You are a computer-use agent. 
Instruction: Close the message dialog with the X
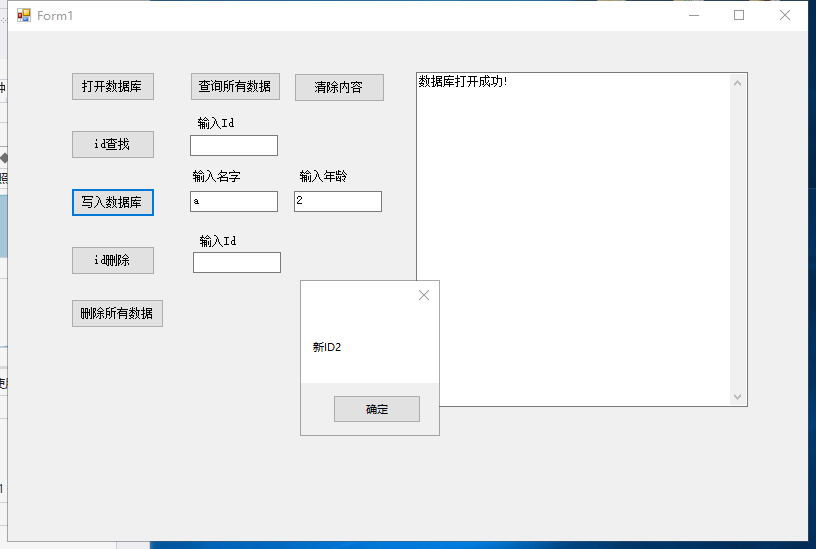423,295
